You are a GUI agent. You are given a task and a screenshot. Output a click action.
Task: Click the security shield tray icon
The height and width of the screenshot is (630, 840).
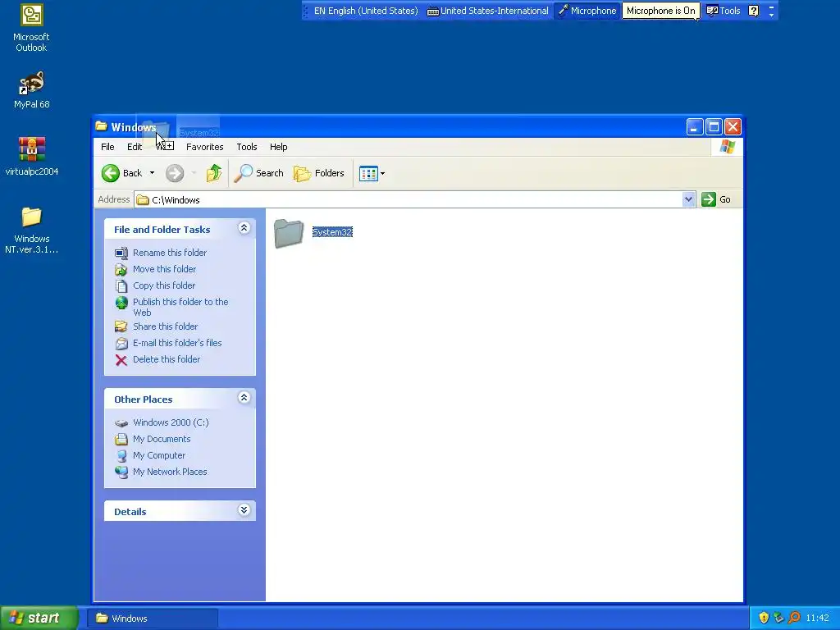764,618
